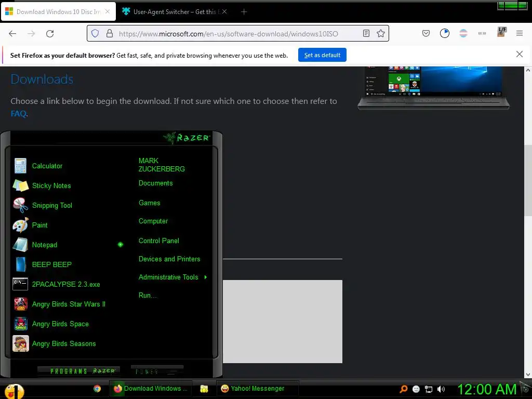Image resolution: width=532 pixels, height=399 pixels.
Task: Click the forward navigation arrow
Action: (31, 33)
